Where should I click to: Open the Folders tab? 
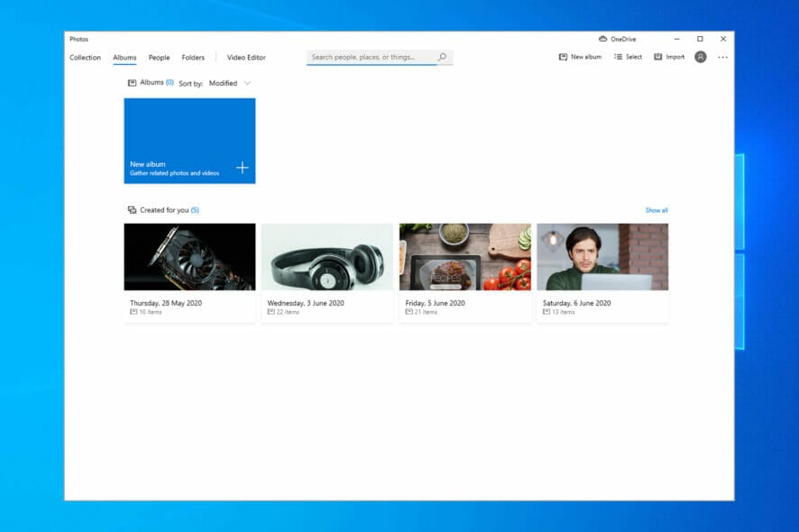click(193, 58)
